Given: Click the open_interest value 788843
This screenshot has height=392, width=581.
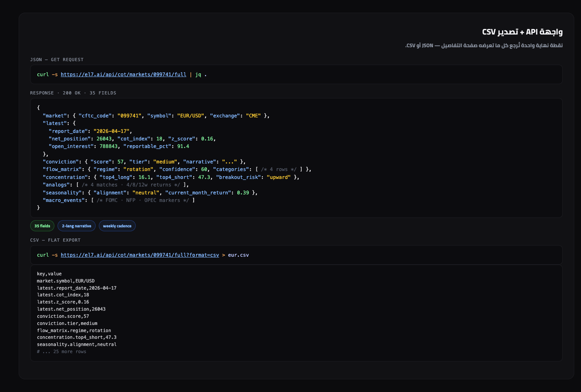Looking at the screenshot, I should point(108,146).
